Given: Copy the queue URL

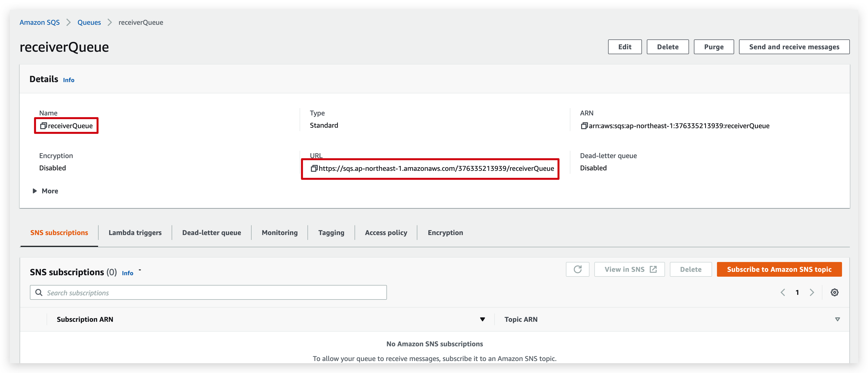Looking at the screenshot, I should point(314,168).
